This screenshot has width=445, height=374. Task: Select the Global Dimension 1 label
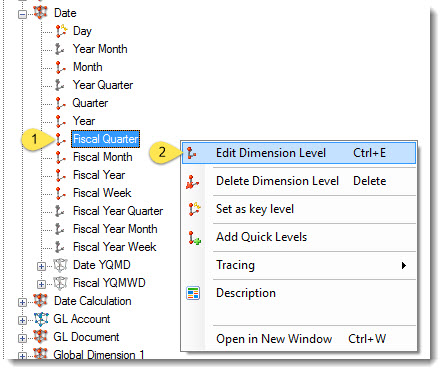tap(99, 354)
